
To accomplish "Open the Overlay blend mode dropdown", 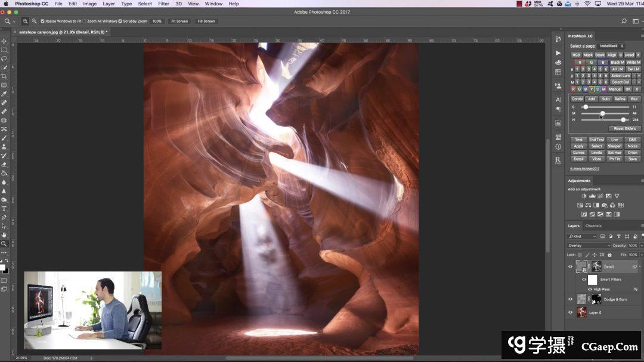I will click(589, 246).
